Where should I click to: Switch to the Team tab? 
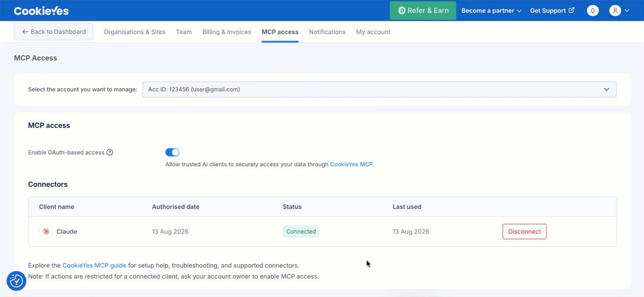[184, 32]
